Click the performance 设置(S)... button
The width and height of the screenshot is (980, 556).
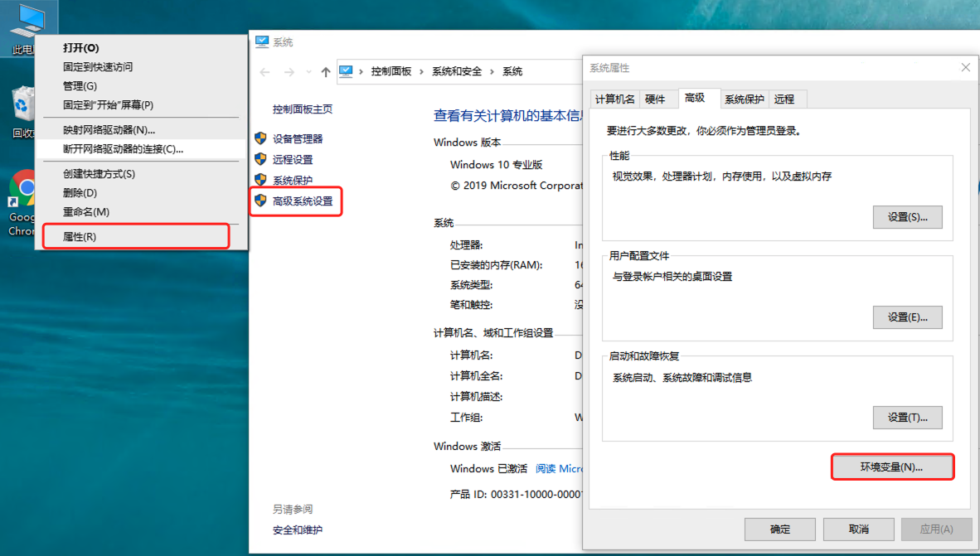coord(907,217)
